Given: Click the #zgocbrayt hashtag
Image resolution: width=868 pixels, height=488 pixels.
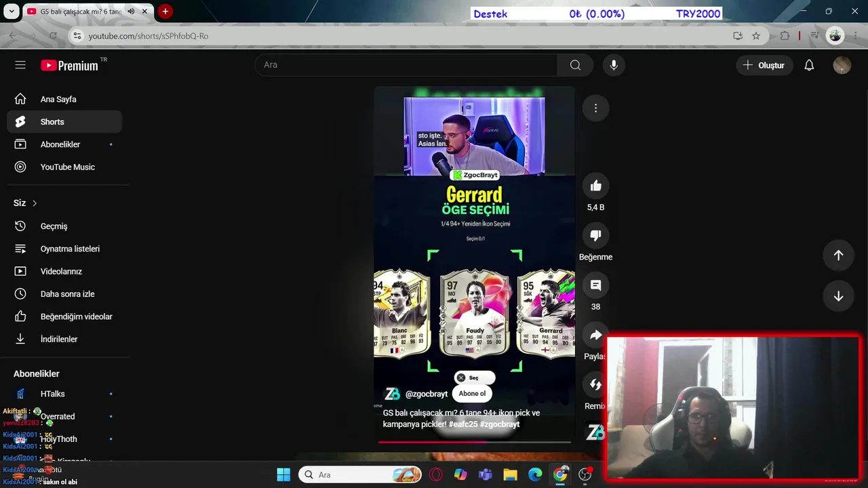Looking at the screenshot, I should (500, 424).
